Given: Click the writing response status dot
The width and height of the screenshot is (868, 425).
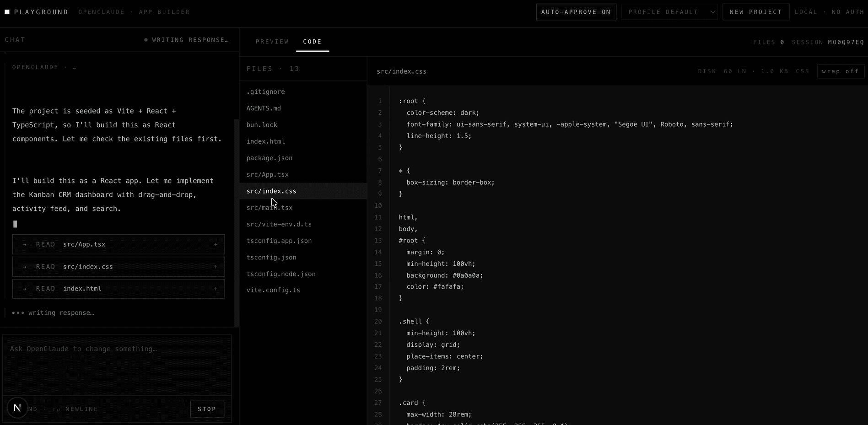Looking at the screenshot, I should tap(146, 40).
